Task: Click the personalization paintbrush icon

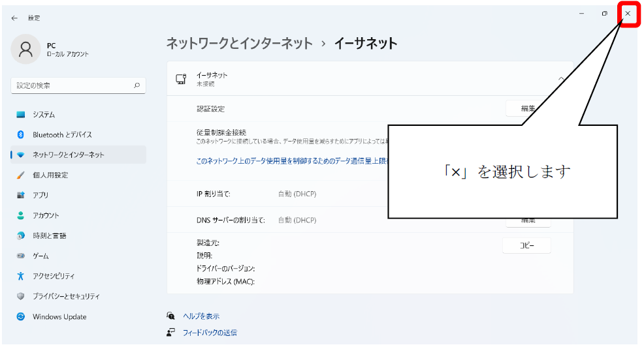Action: coord(21,175)
